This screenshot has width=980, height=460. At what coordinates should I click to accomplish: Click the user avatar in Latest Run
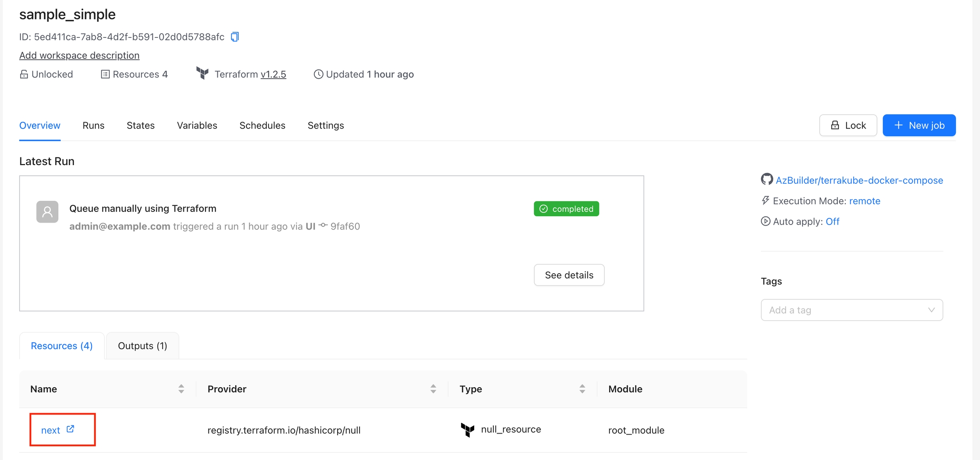click(x=47, y=211)
